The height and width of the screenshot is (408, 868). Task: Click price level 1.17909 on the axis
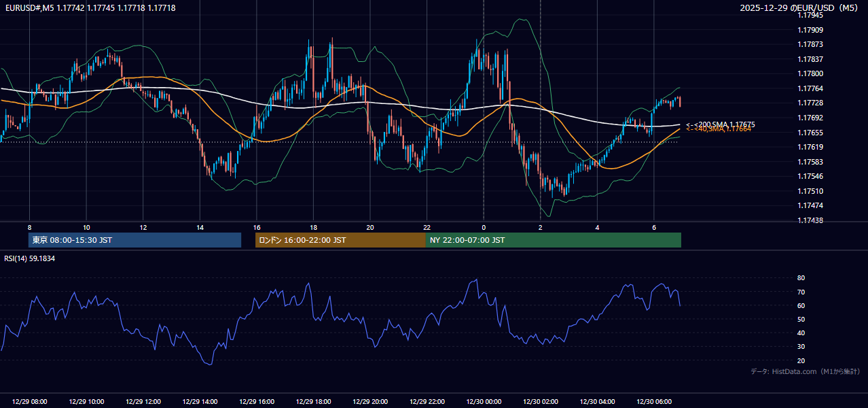810,30
